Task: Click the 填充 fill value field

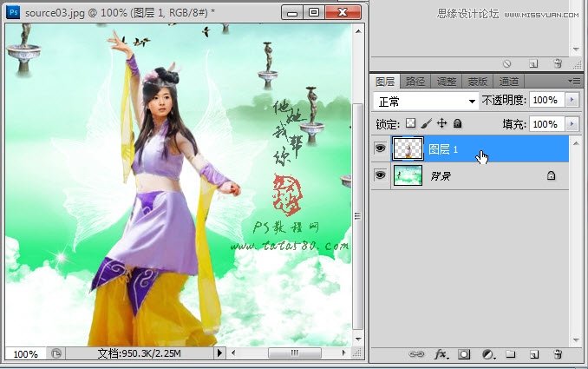Action: pyautogui.click(x=546, y=124)
